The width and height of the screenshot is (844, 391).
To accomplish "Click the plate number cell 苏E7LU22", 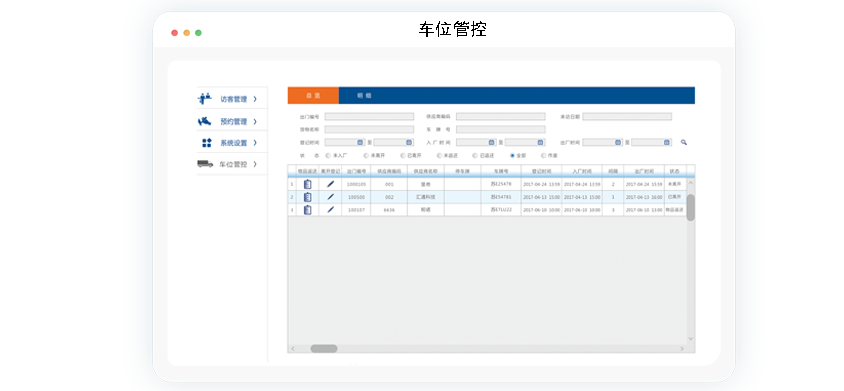I will [501, 210].
